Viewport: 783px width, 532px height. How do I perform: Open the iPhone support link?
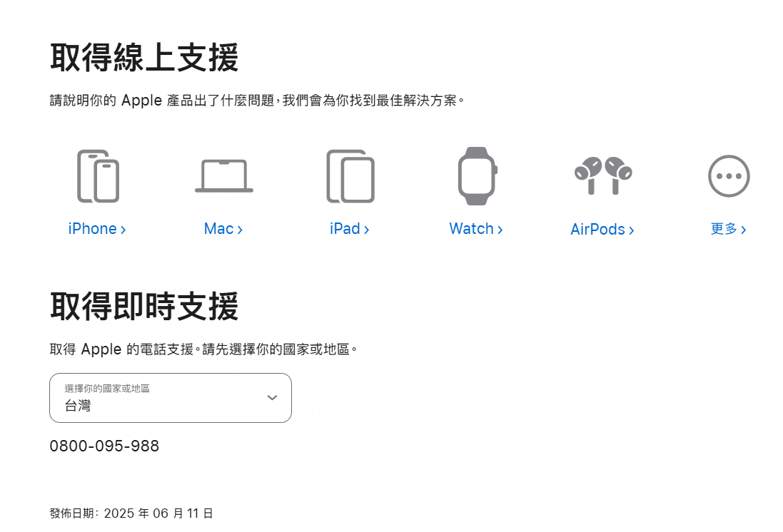tap(97, 229)
